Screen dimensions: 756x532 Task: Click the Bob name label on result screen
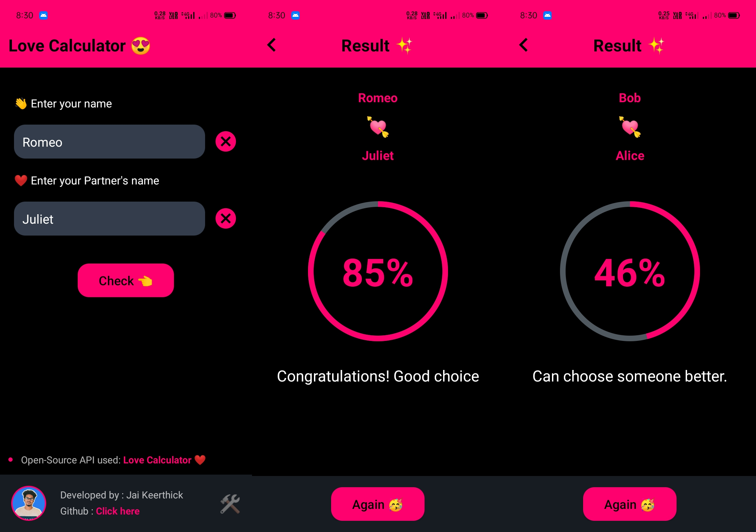pyautogui.click(x=629, y=98)
